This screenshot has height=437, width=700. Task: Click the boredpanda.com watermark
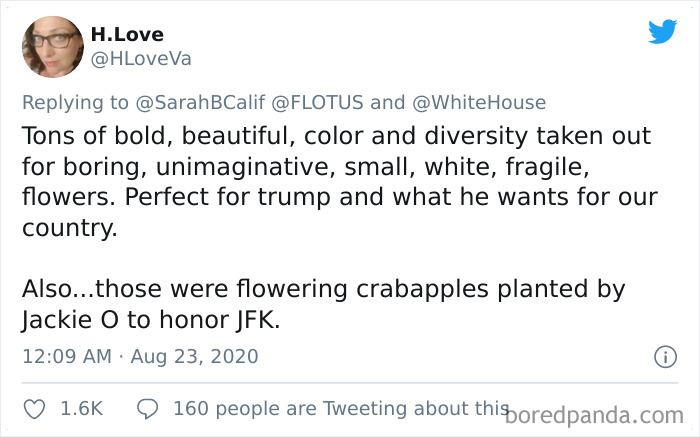coord(597,412)
